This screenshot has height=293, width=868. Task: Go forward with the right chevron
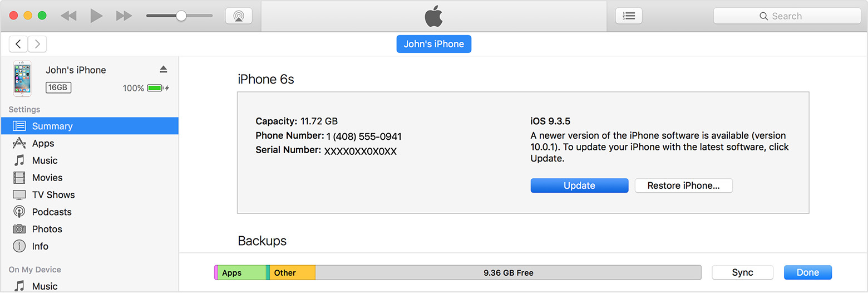pyautogui.click(x=37, y=44)
